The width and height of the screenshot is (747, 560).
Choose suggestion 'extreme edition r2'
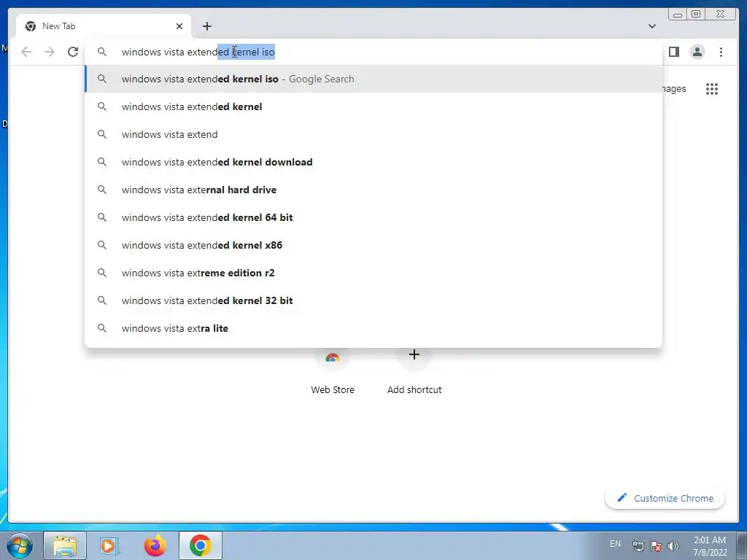coord(373,273)
